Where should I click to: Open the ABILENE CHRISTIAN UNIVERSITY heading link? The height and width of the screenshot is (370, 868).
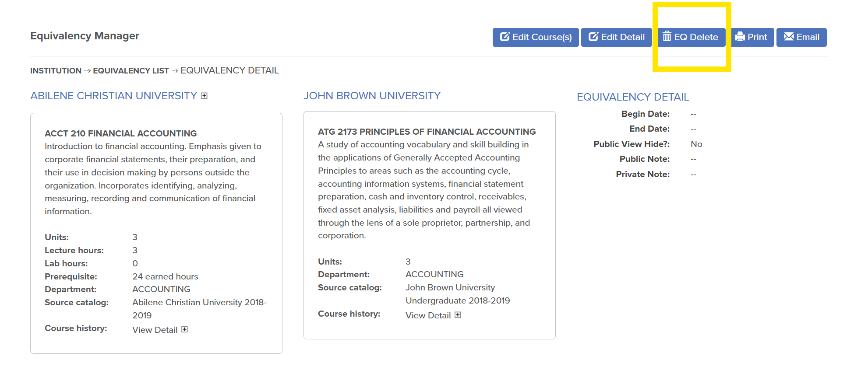113,96
